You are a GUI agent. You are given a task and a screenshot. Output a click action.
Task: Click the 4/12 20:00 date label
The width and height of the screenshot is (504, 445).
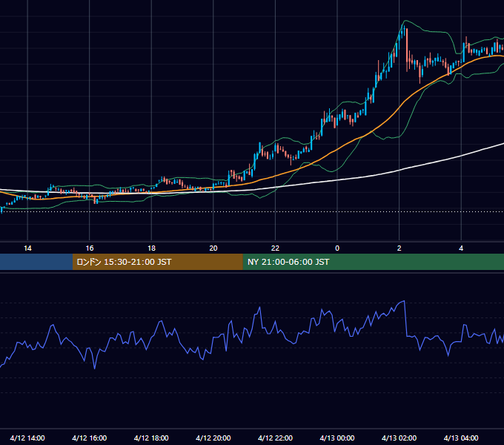tap(213, 438)
